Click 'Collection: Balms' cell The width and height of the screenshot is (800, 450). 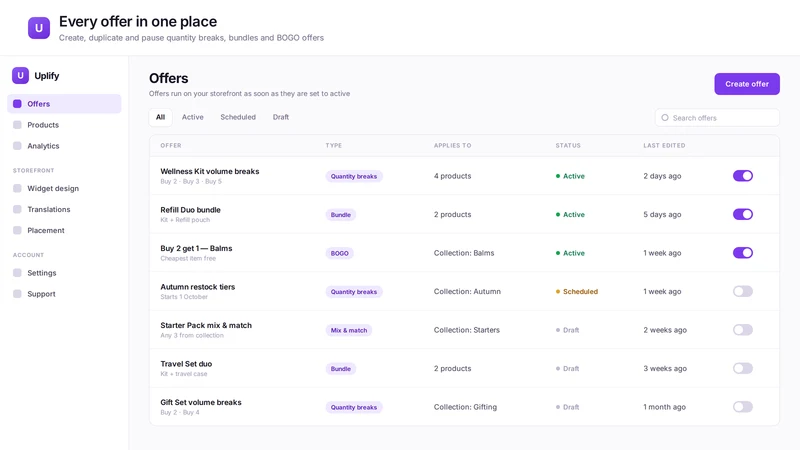coord(464,253)
